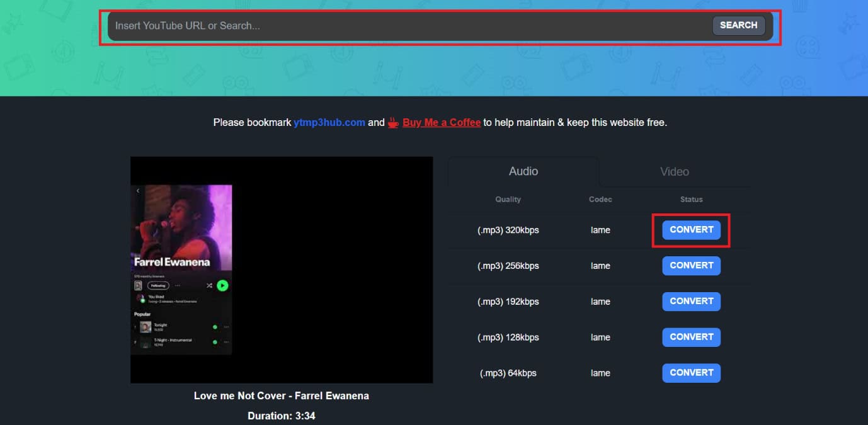Click the Duration: 3:34 text

coord(282,416)
